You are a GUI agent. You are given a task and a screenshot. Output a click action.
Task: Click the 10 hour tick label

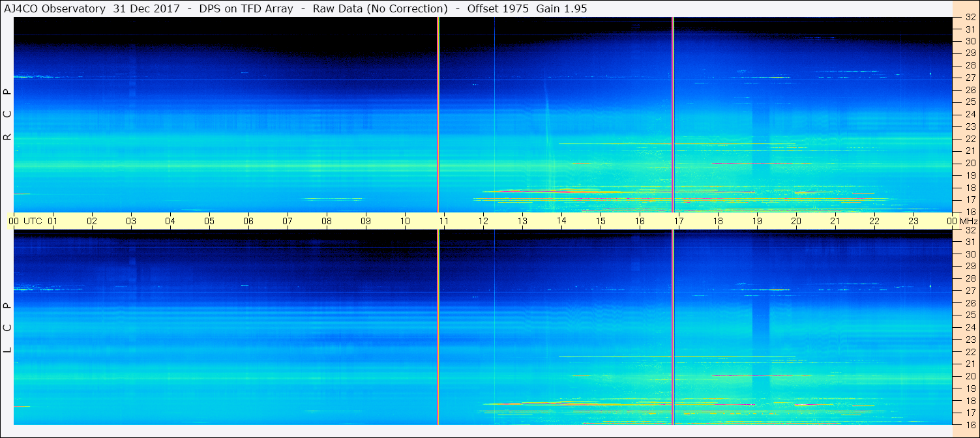pyautogui.click(x=405, y=221)
